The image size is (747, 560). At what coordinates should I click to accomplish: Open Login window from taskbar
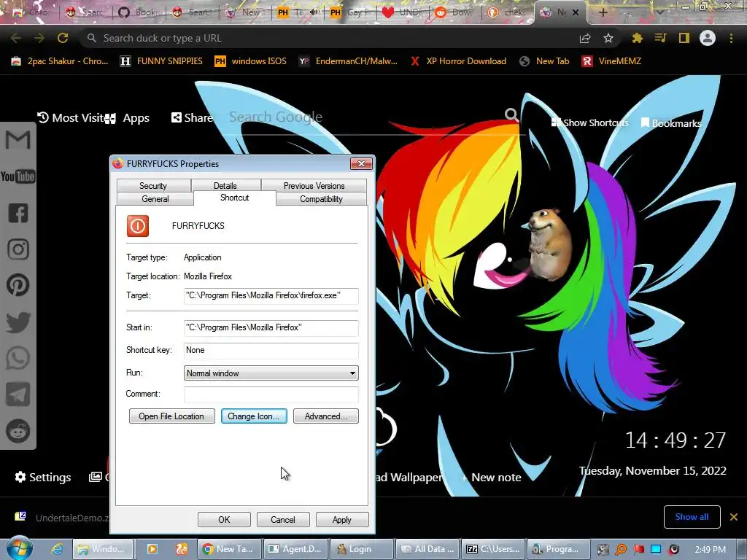click(362, 549)
